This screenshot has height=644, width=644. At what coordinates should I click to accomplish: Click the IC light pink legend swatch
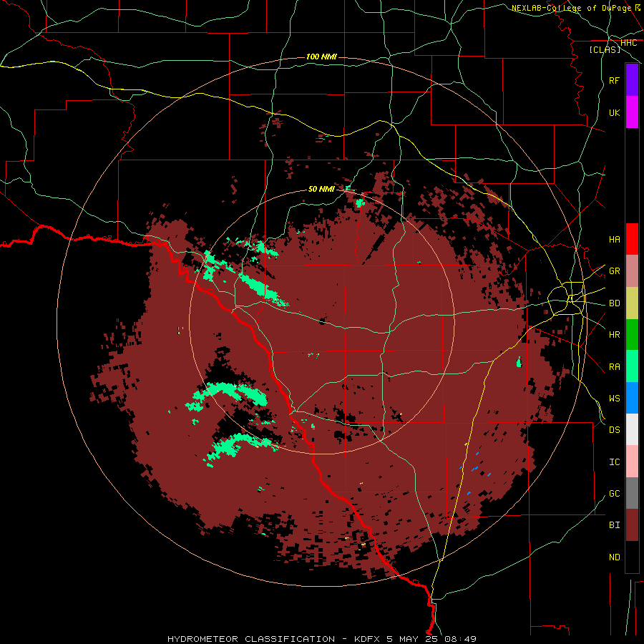click(x=632, y=462)
